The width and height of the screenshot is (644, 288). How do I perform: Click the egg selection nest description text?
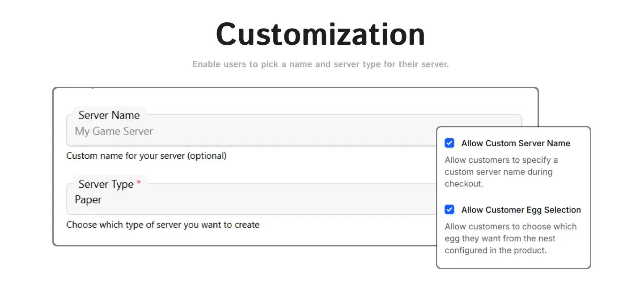tap(510, 238)
